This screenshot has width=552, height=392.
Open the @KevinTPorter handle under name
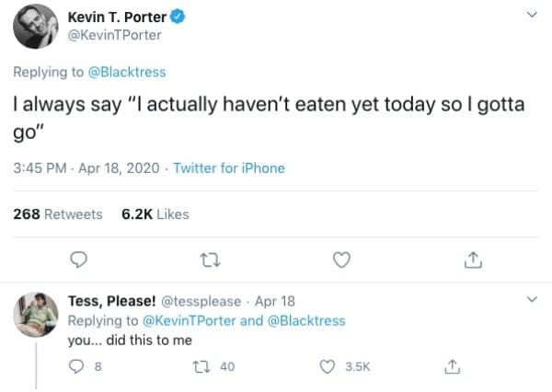(x=115, y=35)
